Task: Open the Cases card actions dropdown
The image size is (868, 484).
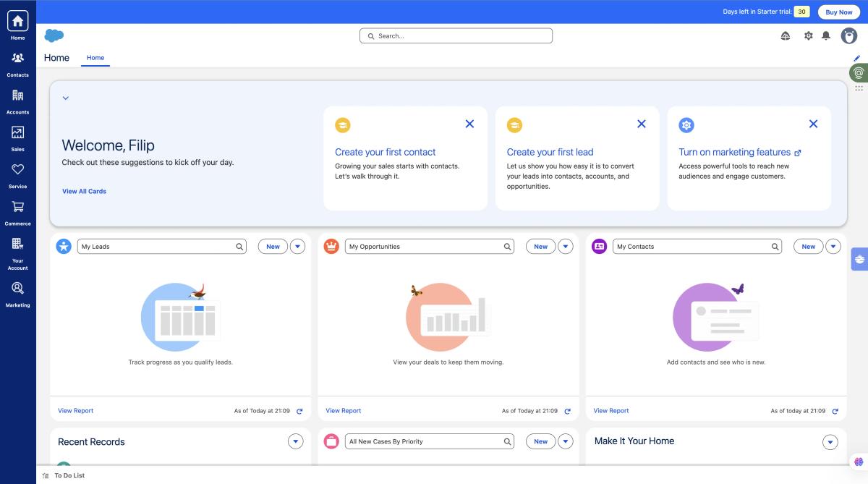Action: pyautogui.click(x=566, y=441)
